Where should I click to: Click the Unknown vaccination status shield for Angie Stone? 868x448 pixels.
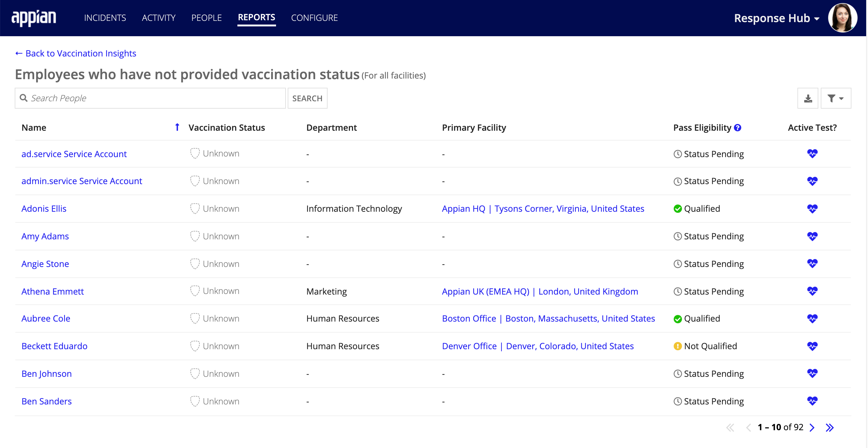[195, 264]
